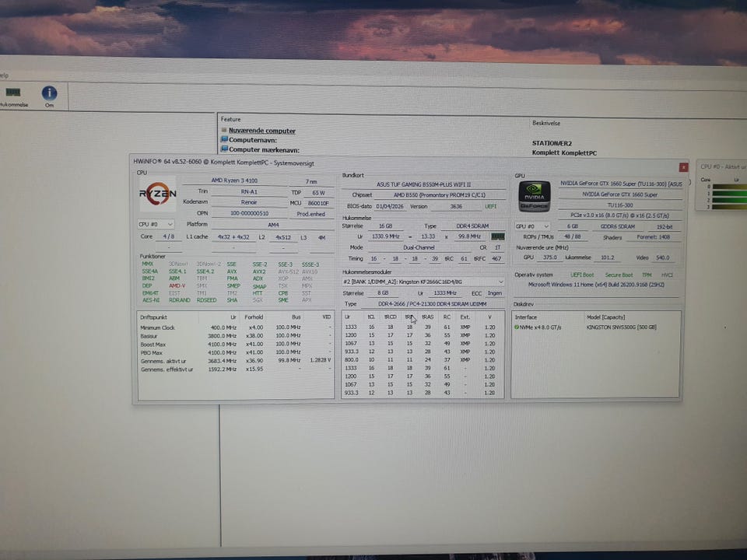Viewport: 747px width, 560px height.
Task: Click the Forhold column header
Action: (x=254, y=317)
